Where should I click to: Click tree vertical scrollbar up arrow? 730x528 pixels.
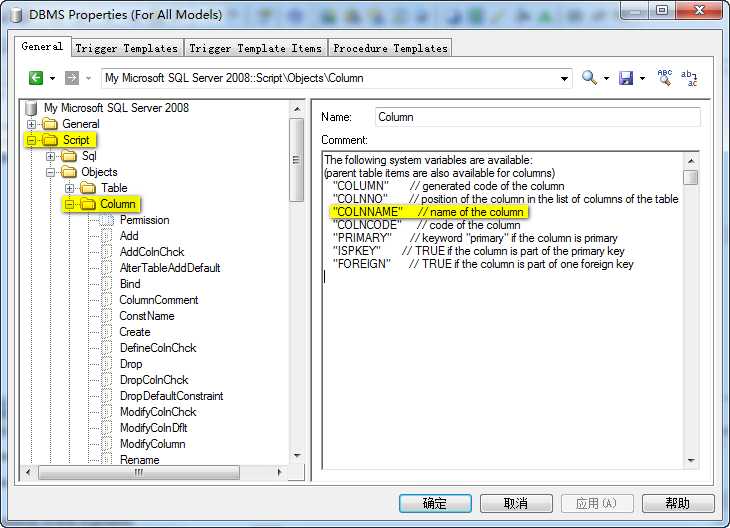297,109
